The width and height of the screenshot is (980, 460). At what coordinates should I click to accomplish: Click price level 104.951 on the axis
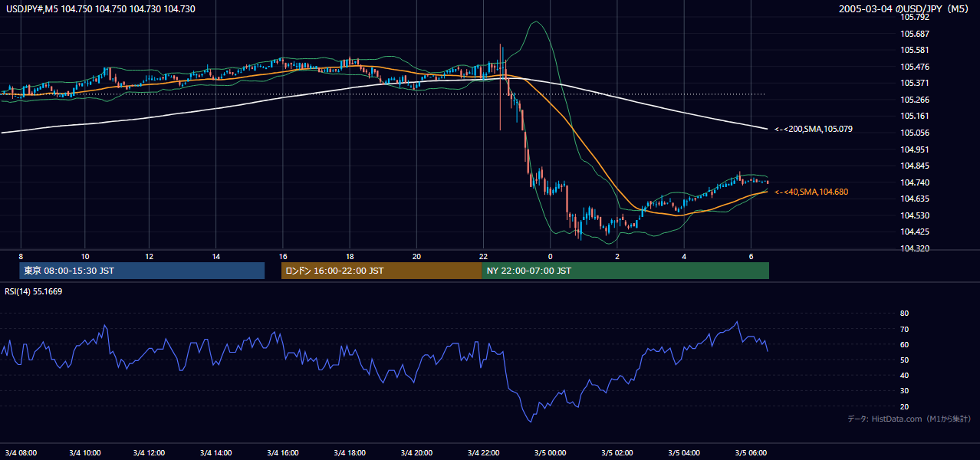[914, 149]
